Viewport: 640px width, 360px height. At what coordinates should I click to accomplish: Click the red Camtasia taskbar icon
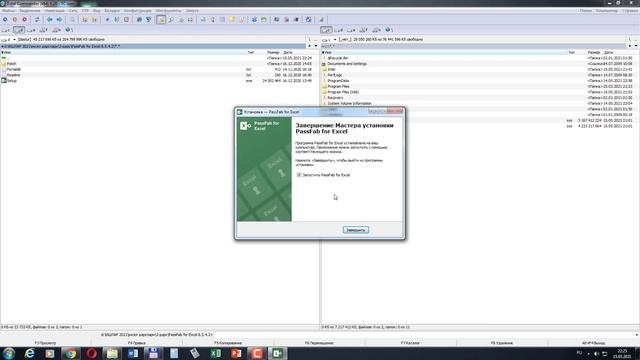tap(257, 353)
